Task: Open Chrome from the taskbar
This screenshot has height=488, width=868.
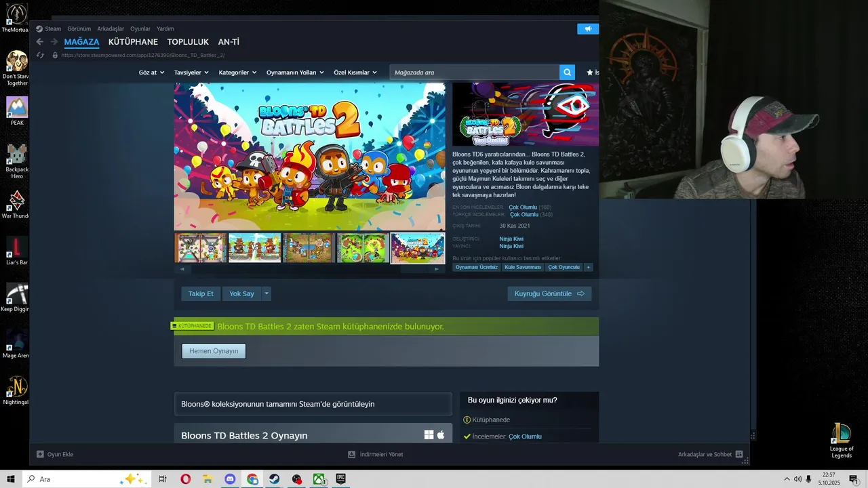Action: click(252, 479)
